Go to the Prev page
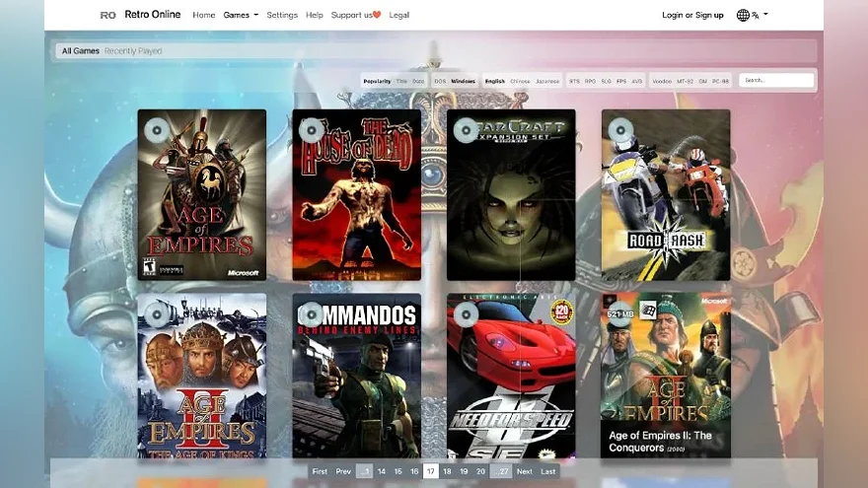 tap(343, 471)
